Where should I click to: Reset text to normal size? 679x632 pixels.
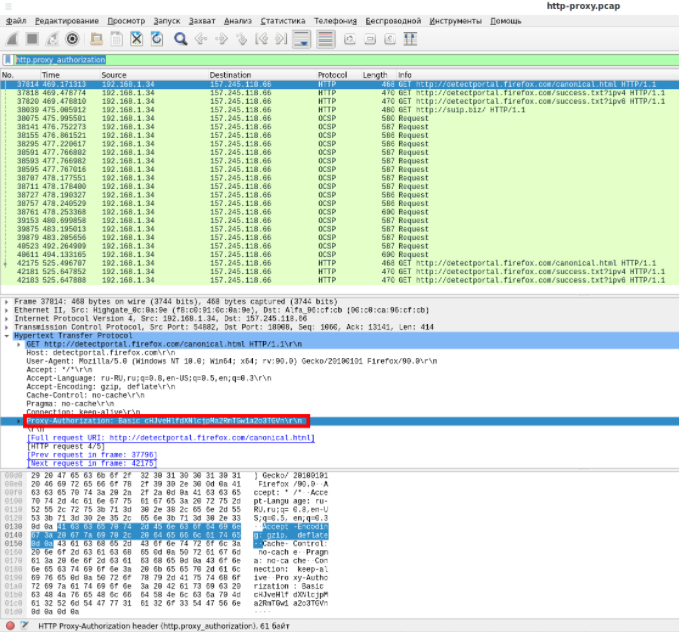[x=390, y=39]
